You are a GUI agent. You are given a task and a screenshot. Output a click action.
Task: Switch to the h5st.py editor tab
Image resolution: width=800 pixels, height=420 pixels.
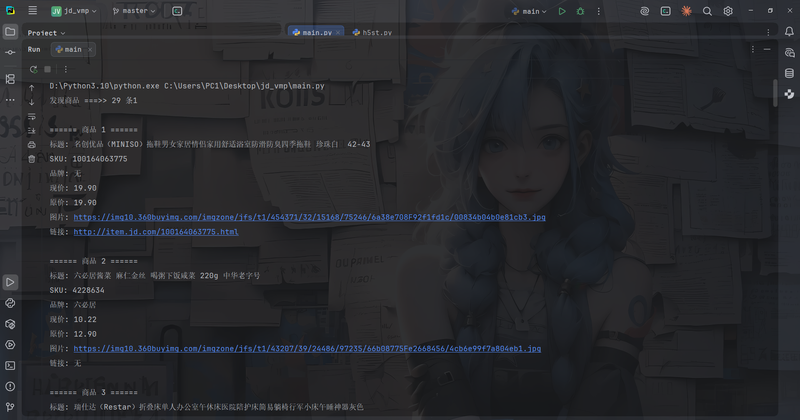(372, 32)
